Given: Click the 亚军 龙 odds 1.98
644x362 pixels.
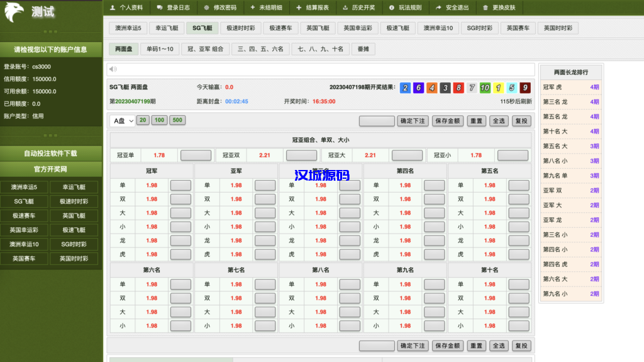Looking at the screenshot, I should coord(236,240).
